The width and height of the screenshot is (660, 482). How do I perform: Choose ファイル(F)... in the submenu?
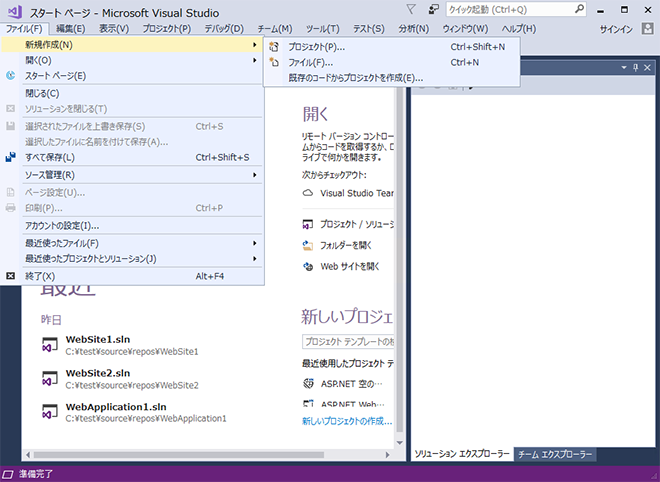[x=392, y=62]
